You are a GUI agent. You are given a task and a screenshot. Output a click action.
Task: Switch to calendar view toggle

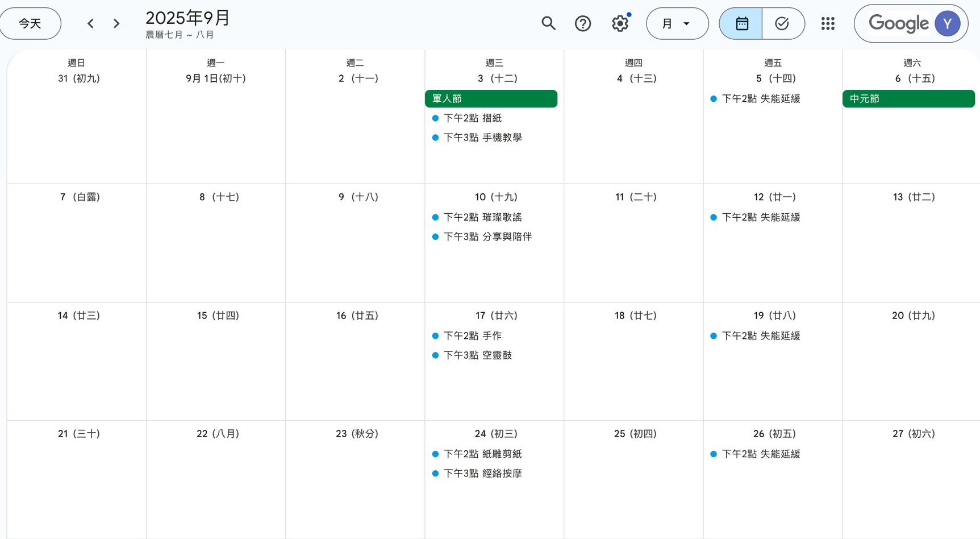741,23
